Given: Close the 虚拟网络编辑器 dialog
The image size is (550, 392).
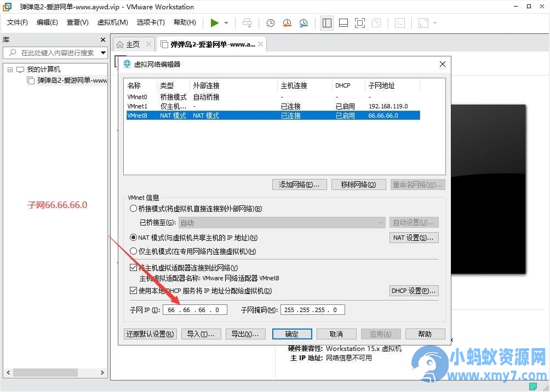Looking at the screenshot, I should (442, 64).
